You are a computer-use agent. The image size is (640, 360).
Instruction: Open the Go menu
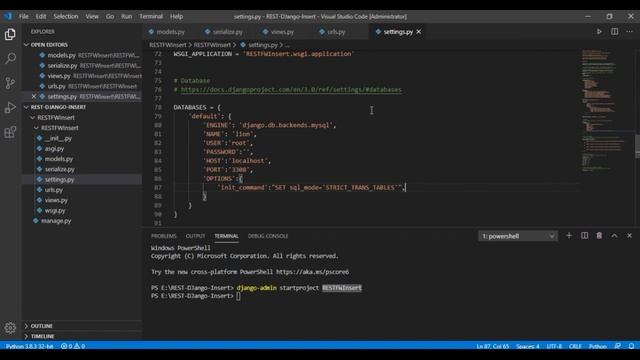tap(110, 16)
